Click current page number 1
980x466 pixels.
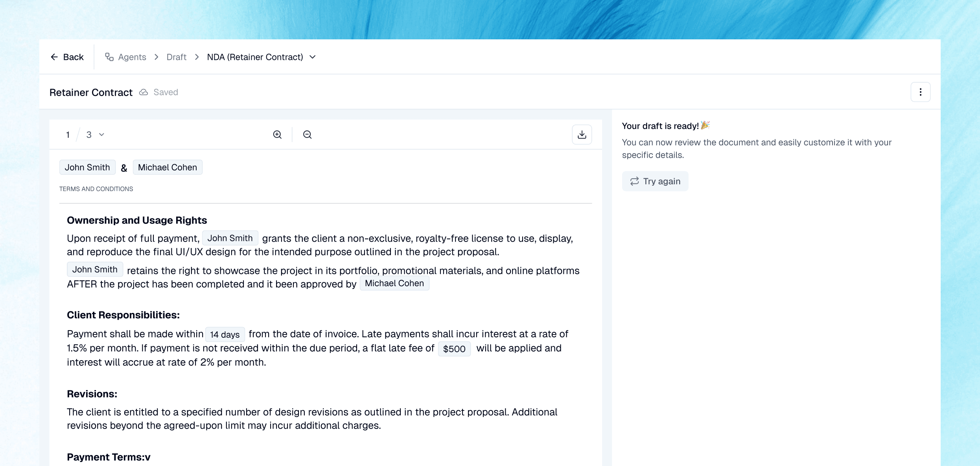coord(68,135)
